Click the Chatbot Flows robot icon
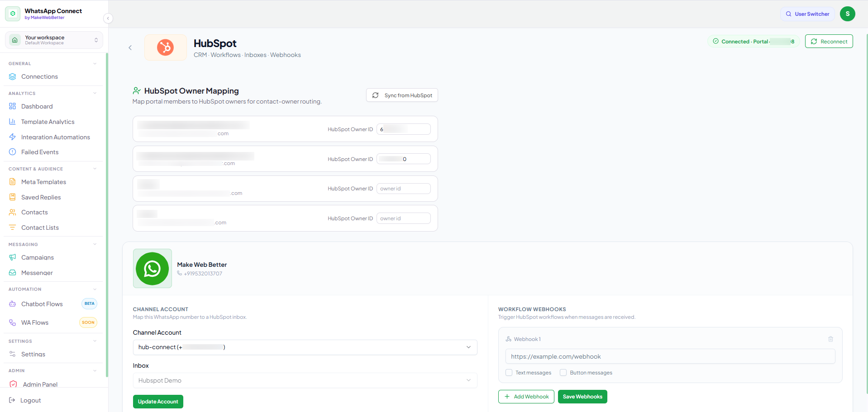 click(x=13, y=304)
